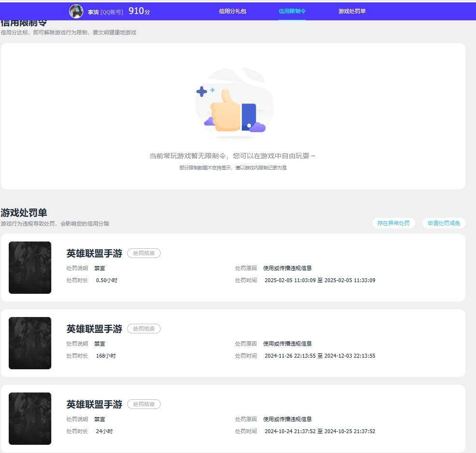Click the penalty time starting 2024-10-24 21:37:52
Screen dimensions: 476x453
tap(320, 431)
